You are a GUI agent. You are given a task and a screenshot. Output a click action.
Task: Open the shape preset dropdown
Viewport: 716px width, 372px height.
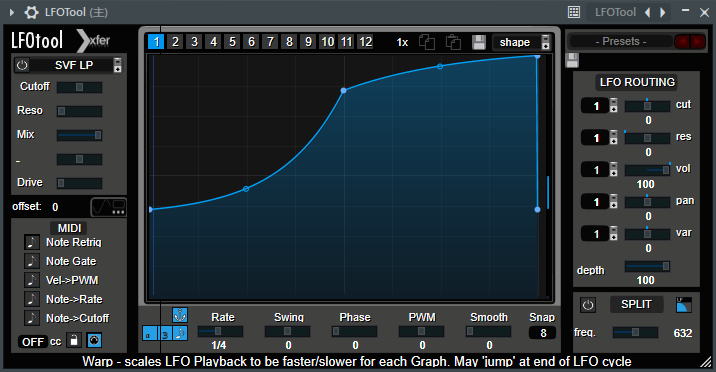[521, 42]
